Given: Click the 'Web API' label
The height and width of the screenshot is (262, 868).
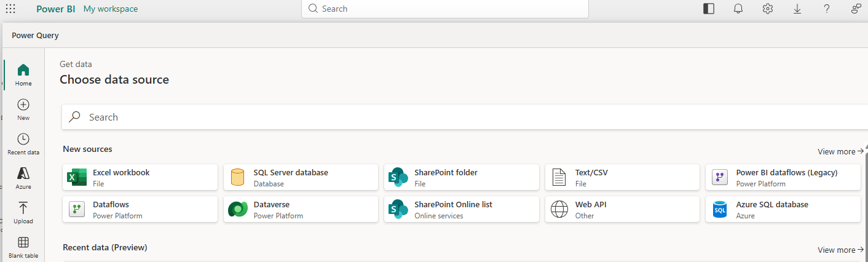Looking at the screenshot, I should (591, 204).
